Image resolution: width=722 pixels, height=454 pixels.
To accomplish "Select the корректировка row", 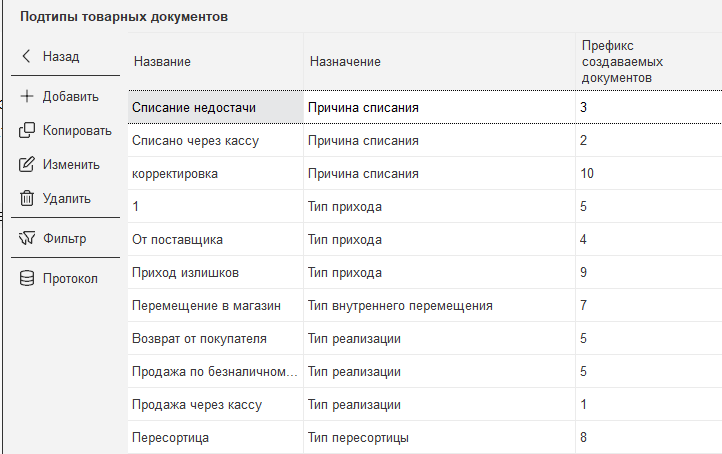I will 175,174.
